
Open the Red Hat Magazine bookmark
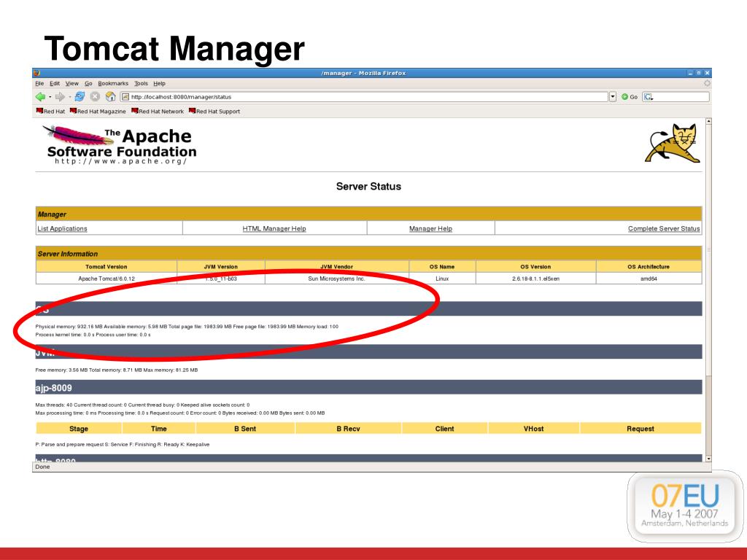(98, 111)
